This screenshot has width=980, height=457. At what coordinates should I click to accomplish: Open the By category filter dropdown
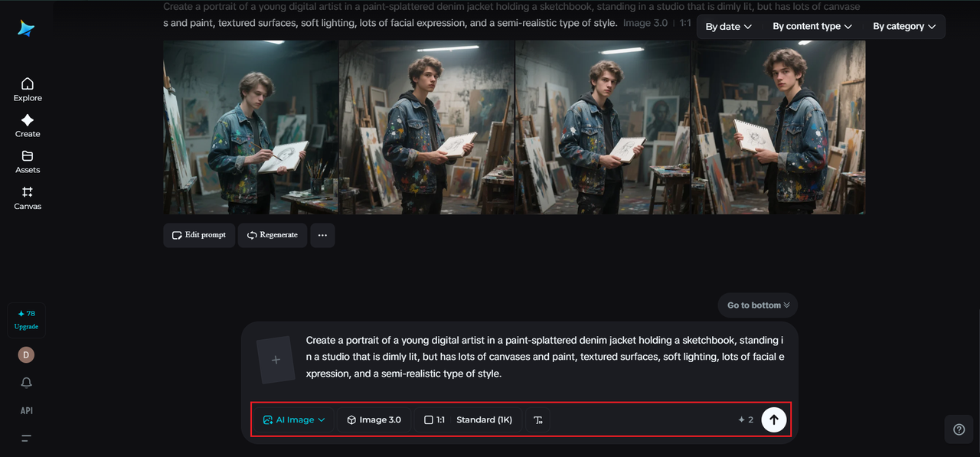(x=904, y=27)
